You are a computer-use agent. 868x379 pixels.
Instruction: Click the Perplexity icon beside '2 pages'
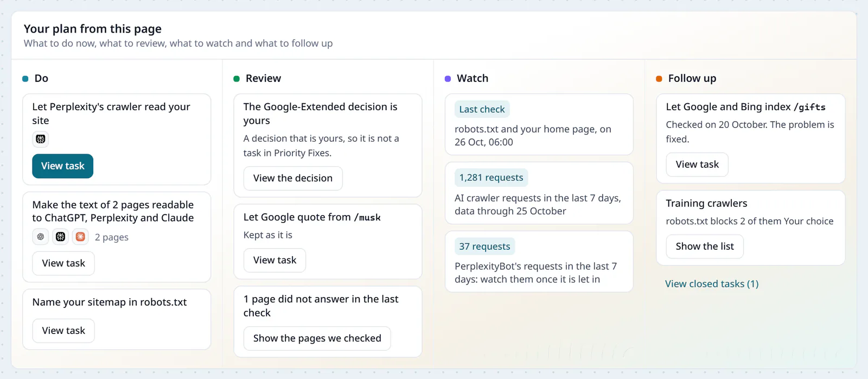[x=61, y=237]
